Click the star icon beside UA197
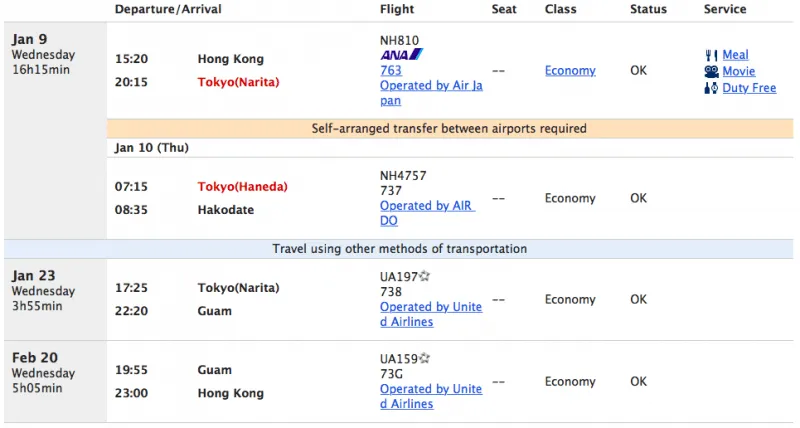The height and width of the screenshot is (428, 800). pyautogui.click(x=424, y=276)
